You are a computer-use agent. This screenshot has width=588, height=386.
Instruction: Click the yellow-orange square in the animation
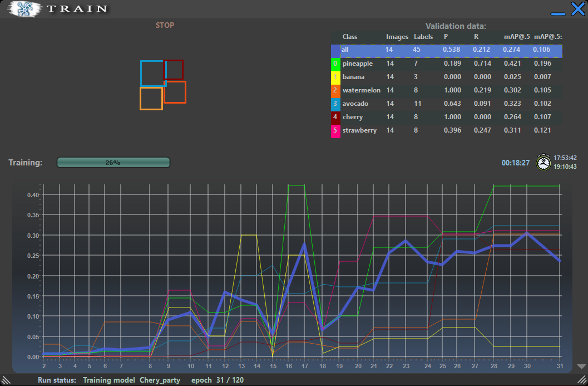151,99
